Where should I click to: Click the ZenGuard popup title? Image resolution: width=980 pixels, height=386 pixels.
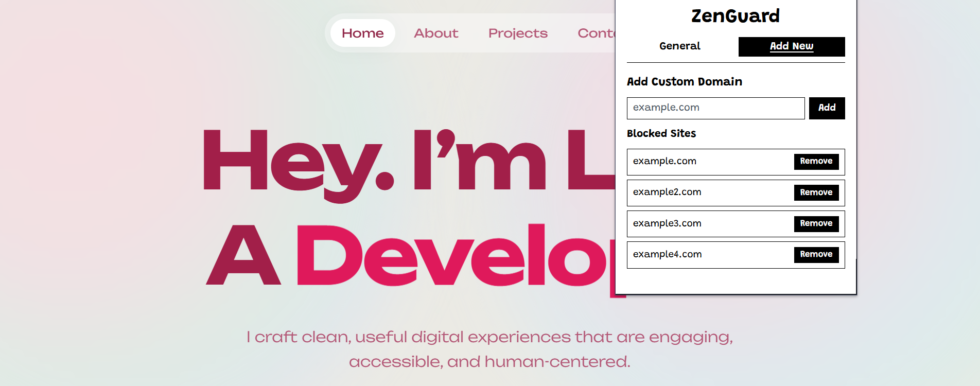[x=735, y=16]
